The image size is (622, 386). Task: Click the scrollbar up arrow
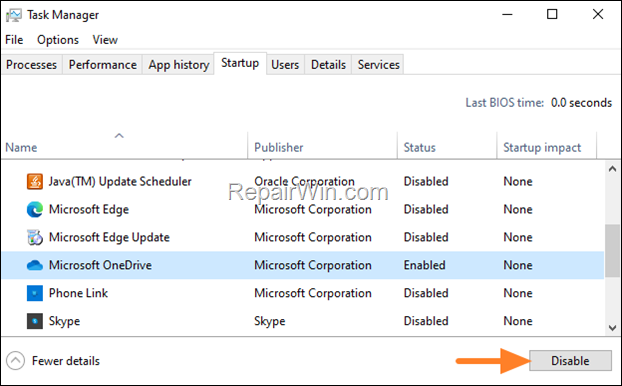[x=612, y=169]
